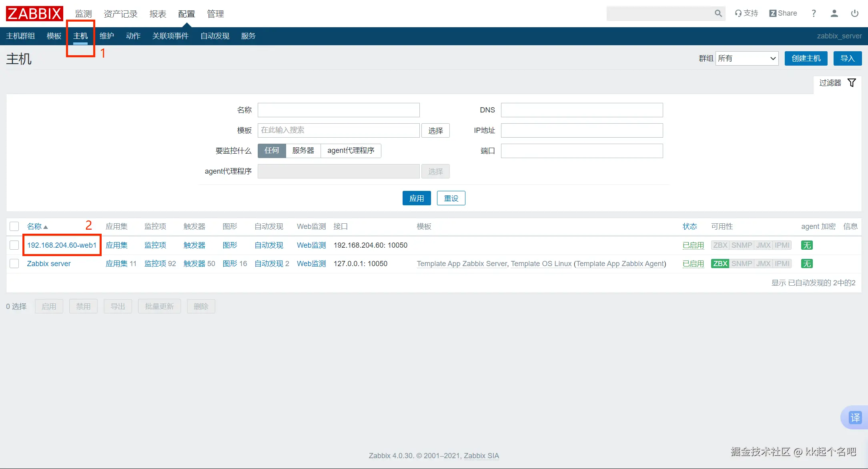Image resolution: width=868 pixels, height=469 pixels.
Task: Tick checkbox for Zabbix server host
Action: [14, 264]
